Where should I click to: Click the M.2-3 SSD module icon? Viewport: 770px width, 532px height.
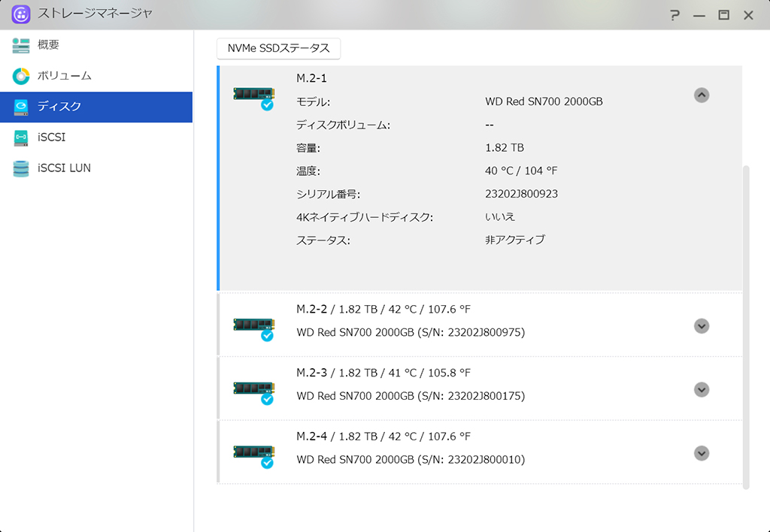pos(254,392)
